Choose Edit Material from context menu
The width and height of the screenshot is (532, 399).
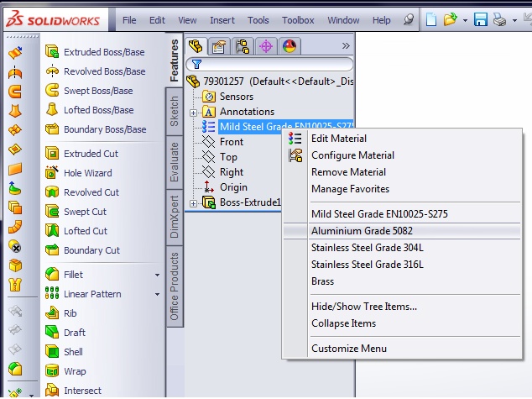tap(403, 139)
